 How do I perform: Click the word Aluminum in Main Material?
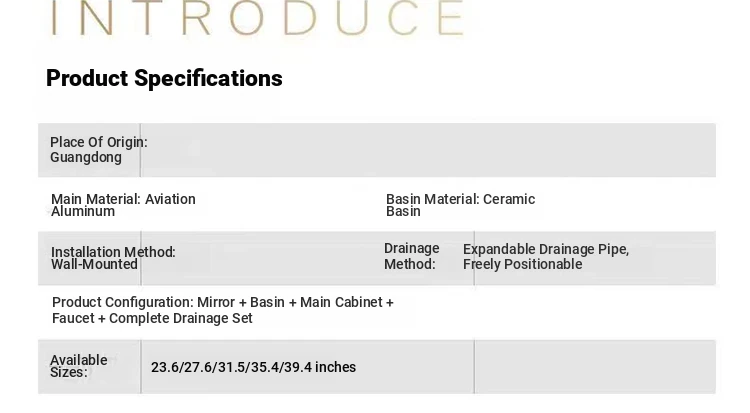click(83, 212)
